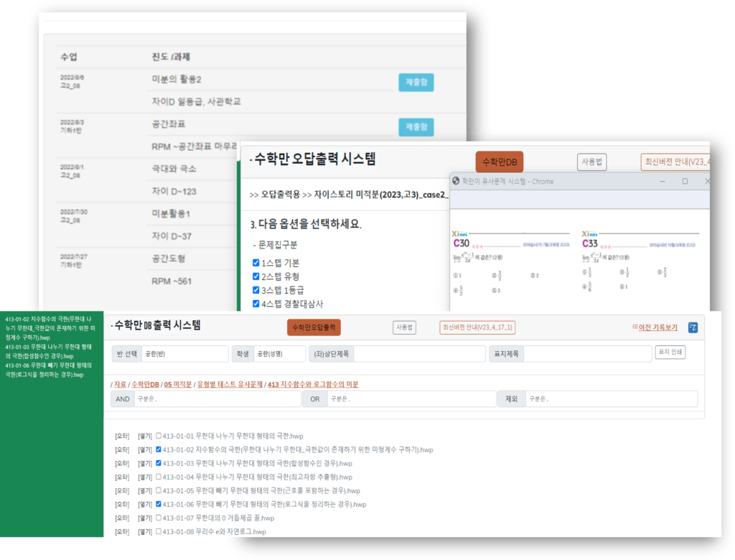Image resolution: width=735 pixels, height=560 pixels.
Task: Click the globe icon in Chrome popup title bar
Action: tap(455, 182)
